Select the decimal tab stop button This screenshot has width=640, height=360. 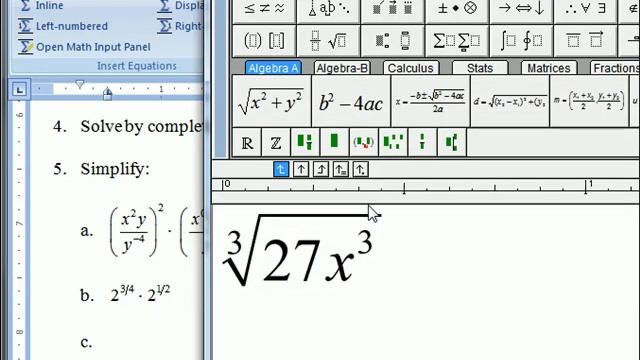360,169
